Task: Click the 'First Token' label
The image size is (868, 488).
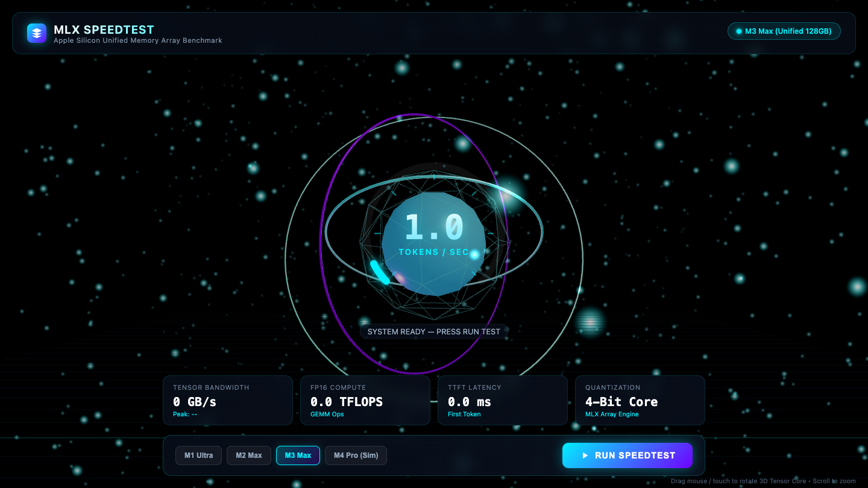Action: pyautogui.click(x=464, y=414)
